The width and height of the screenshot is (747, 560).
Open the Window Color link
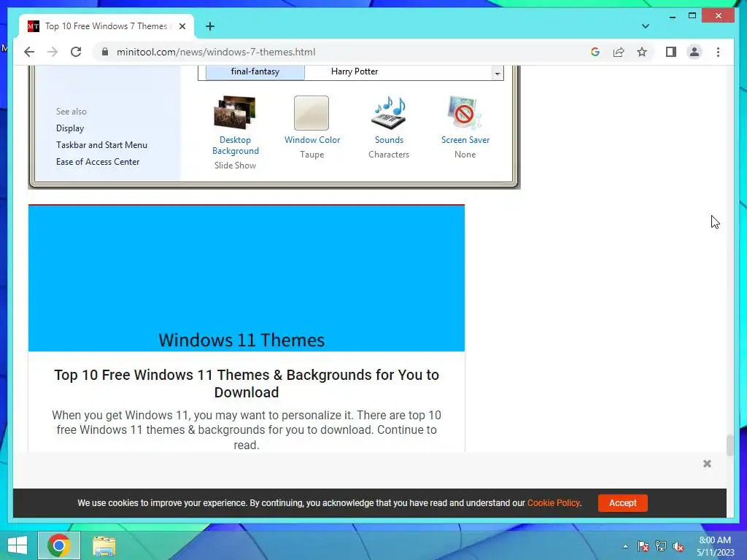click(312, 140)
